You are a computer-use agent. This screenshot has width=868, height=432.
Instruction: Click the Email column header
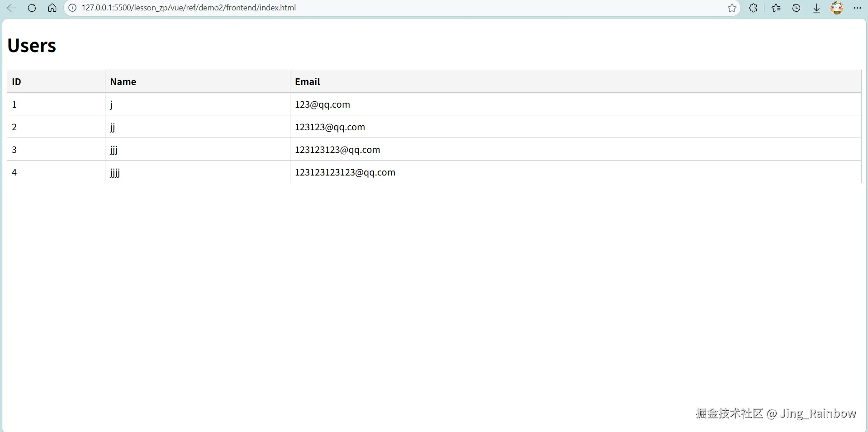point(307,81)
